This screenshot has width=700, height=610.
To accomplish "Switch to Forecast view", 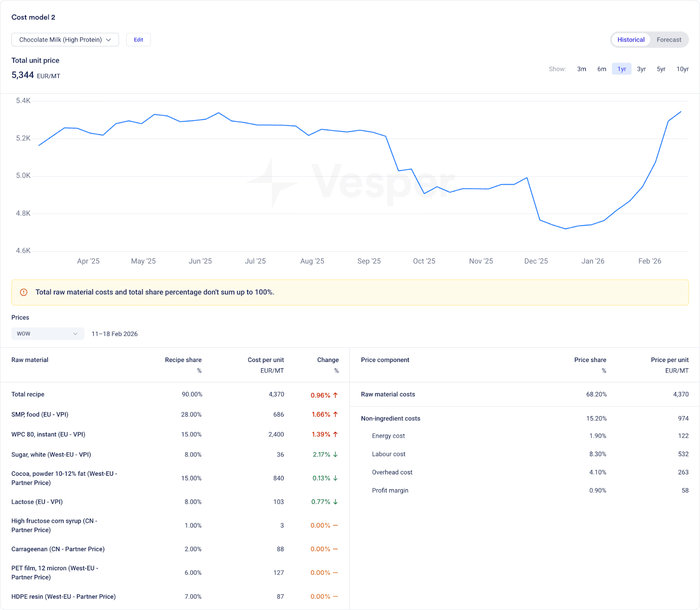I will point(668,40).
